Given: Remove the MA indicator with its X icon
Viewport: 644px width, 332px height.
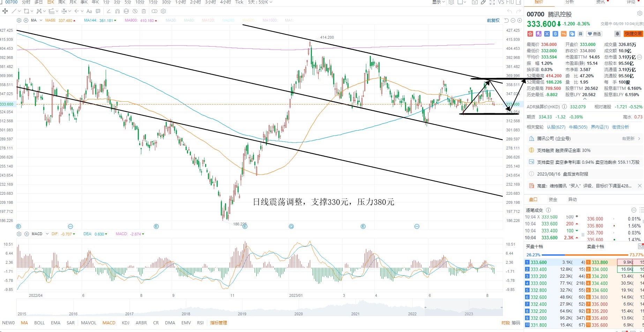Looking at the screenshot, I should pos(25,21).
